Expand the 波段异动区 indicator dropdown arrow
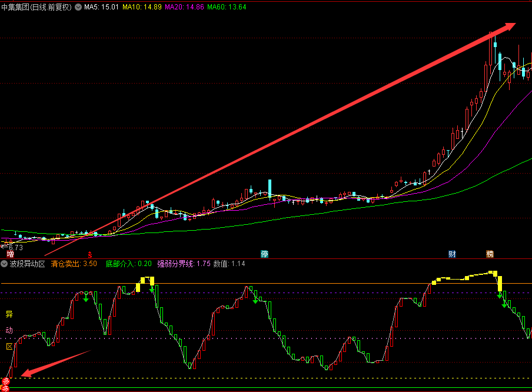The height and width of the screenshot is (392, 532). pyautogui.click(x=4, y=264)
